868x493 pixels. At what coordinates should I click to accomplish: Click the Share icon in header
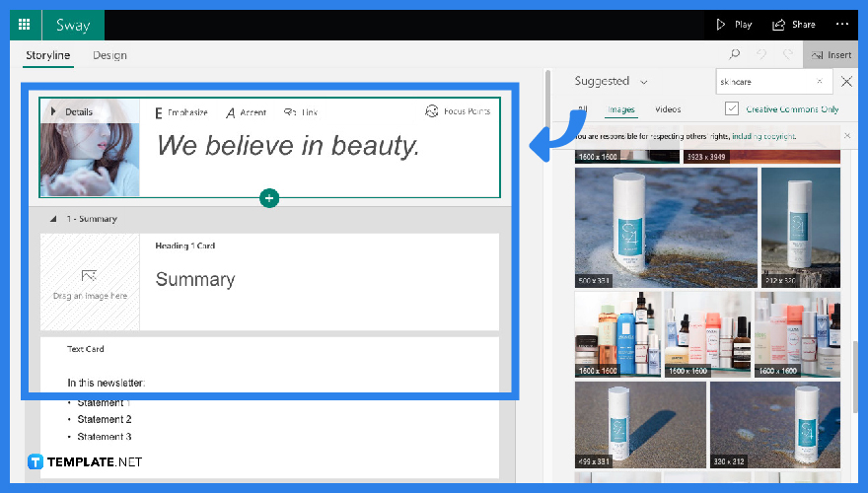pos(779,25)
